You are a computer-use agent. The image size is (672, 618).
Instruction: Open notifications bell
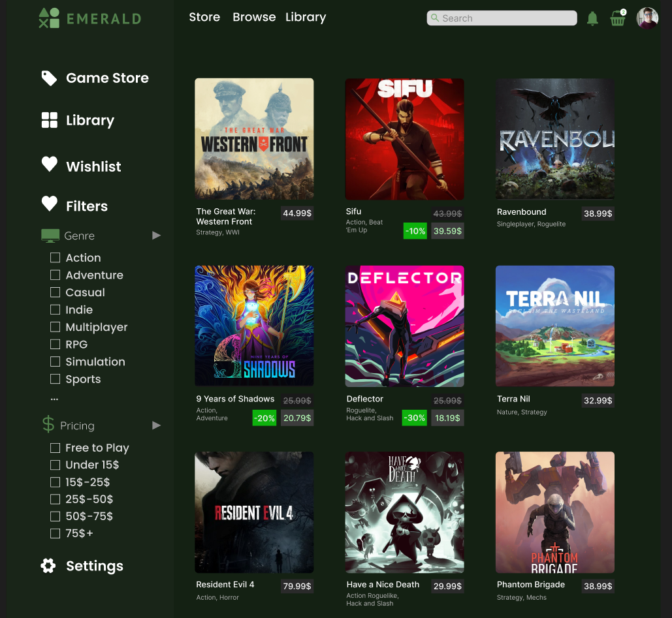click(x=592, y=18)
